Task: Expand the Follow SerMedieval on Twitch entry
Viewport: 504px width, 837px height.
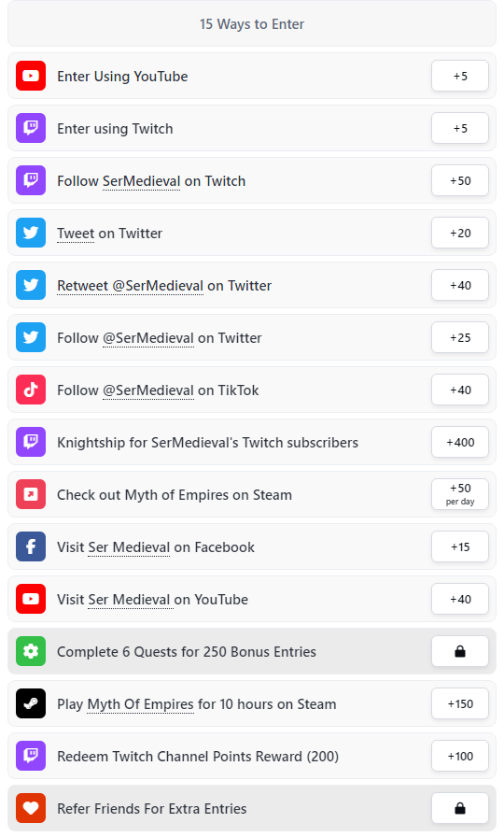Action: [252, 180]
